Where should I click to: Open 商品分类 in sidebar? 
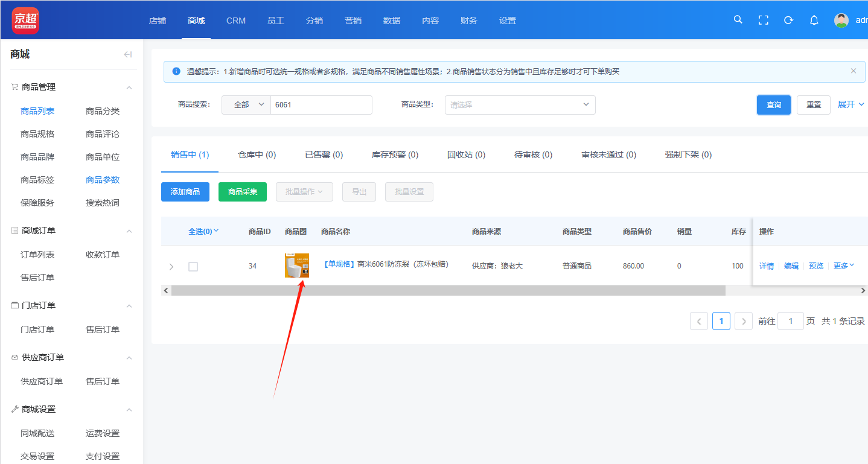tap(103, 111)
